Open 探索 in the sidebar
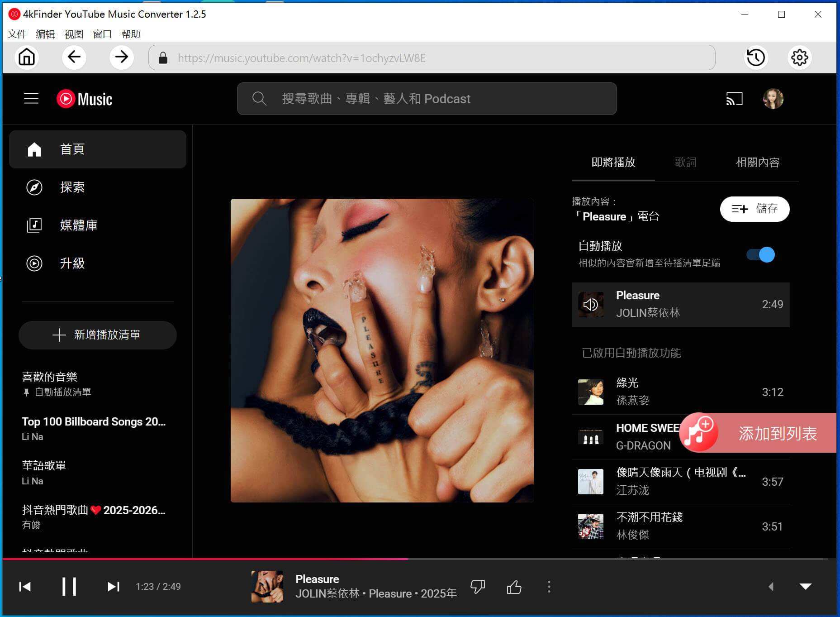 coord(98,187)
